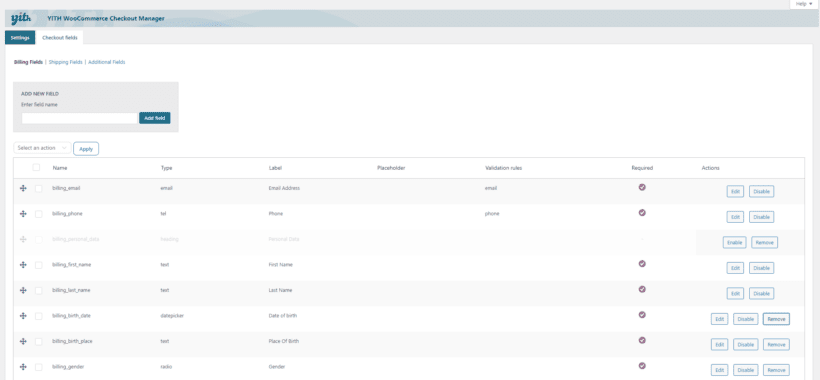Tick the checkbox for billing_first_name row
Image resolution: width=820 pixels, height=380 pixels.
pyautogui.click(x=39, y=265)
